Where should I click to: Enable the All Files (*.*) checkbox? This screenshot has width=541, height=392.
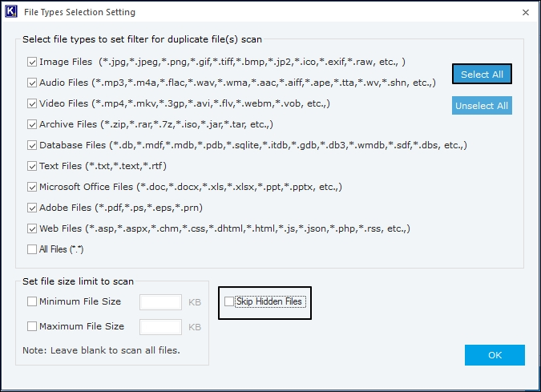point(32,249)
